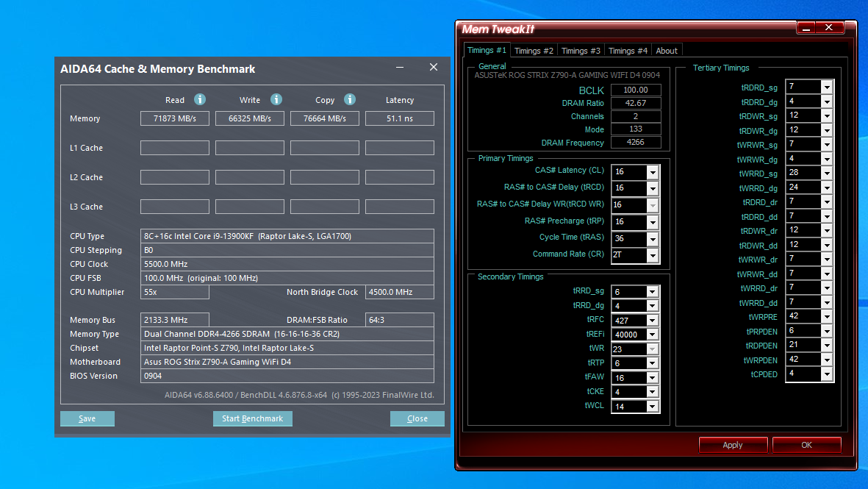Viewport: 868px width, 489px height.
Task: Click the info icon next to Write
Action: [x=276, y=99]
